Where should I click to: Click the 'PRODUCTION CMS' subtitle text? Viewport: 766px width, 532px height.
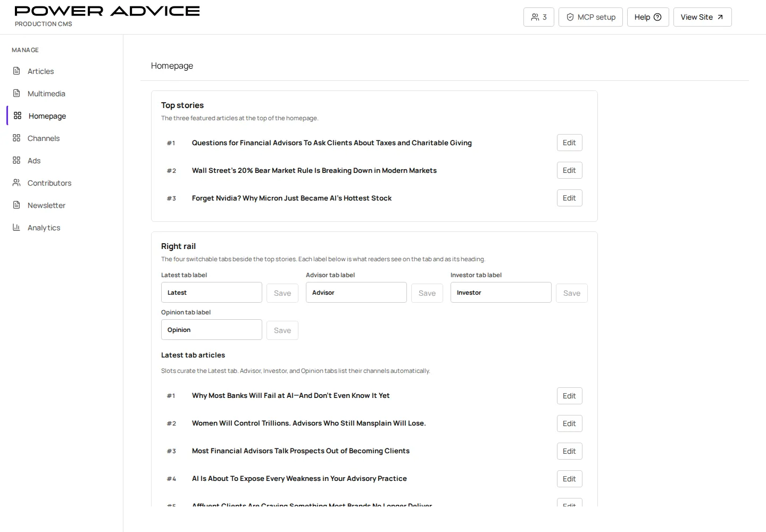click(x=44, y=24)
